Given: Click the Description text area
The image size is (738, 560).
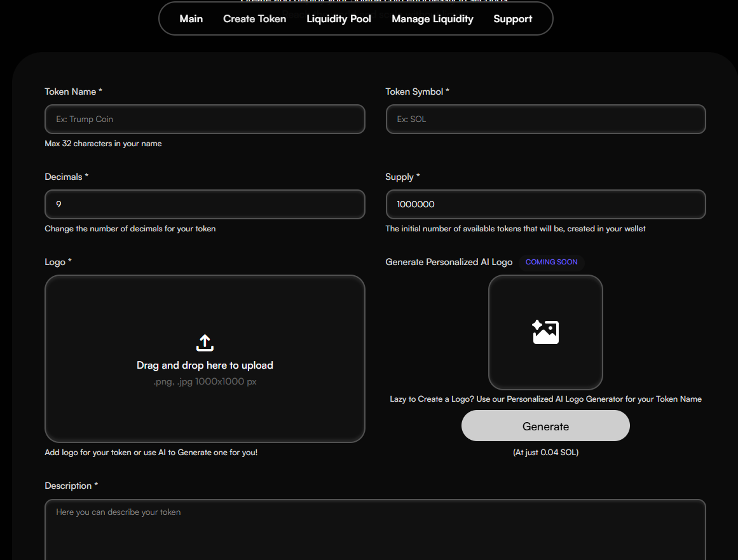Looking at the screenshot, I should pyautogui.click(x=375, y=529).
